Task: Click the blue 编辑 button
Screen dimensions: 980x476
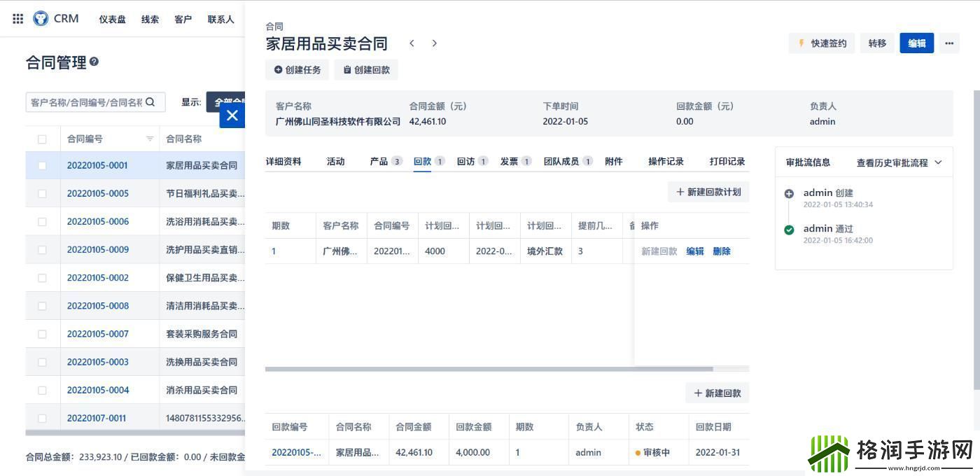Action: pyautogui.click(x=917, y=43)
